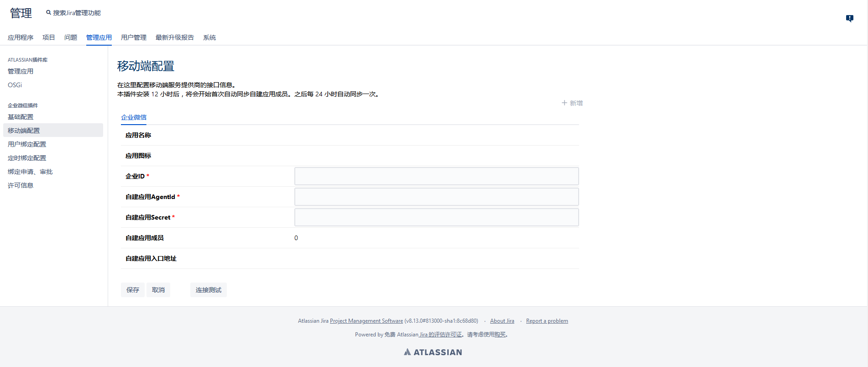This screenshot has height=367, width=868.
Task: Click the Atlassian logo in footer
Action: [433, 352]
